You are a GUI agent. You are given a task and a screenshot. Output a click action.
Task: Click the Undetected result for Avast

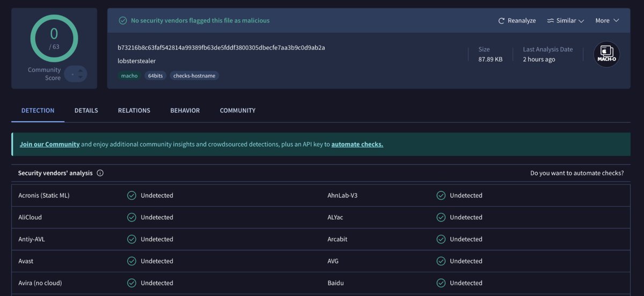[157, 261]
